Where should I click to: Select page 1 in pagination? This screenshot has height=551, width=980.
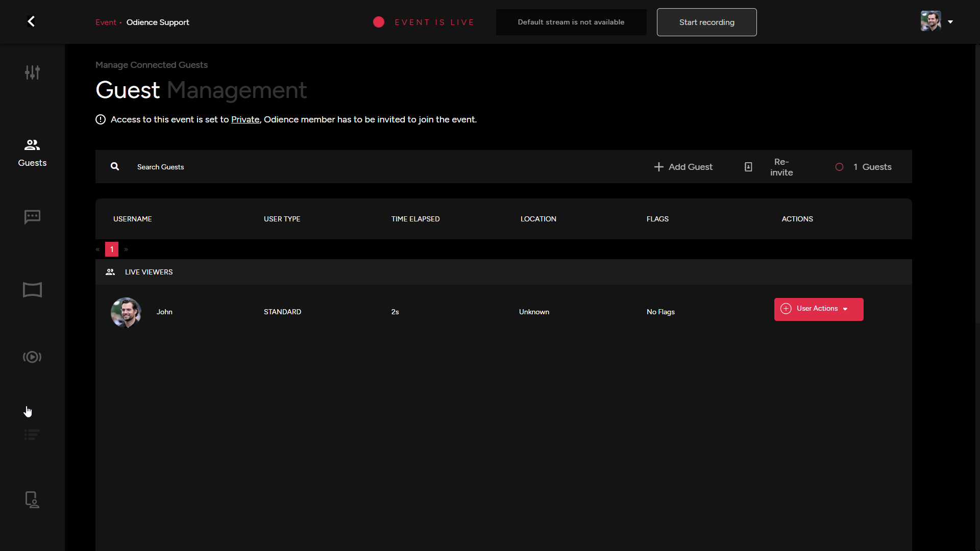click(112, 249)
